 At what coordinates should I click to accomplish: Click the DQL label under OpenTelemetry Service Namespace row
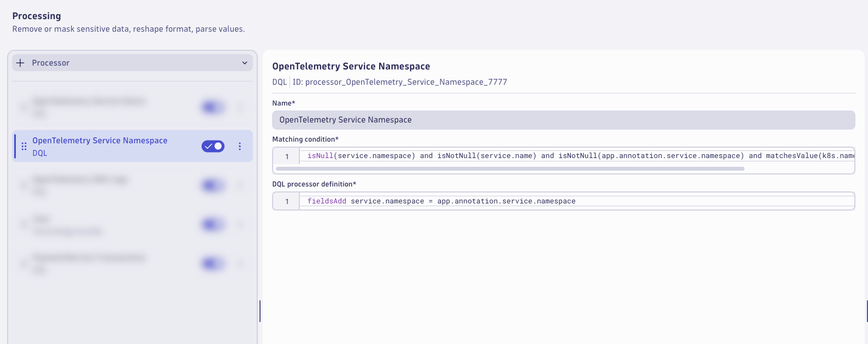click(x=40, y=153)
